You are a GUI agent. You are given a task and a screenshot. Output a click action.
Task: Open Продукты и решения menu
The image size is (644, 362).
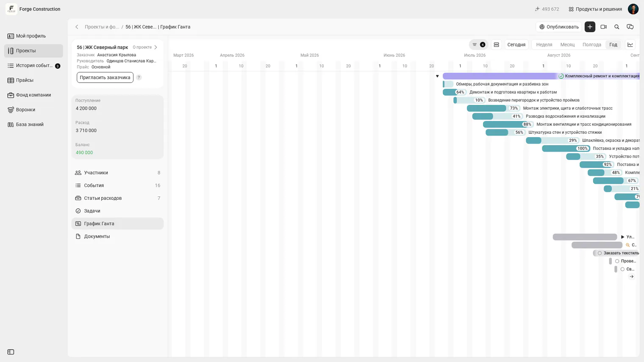(595, 9)
